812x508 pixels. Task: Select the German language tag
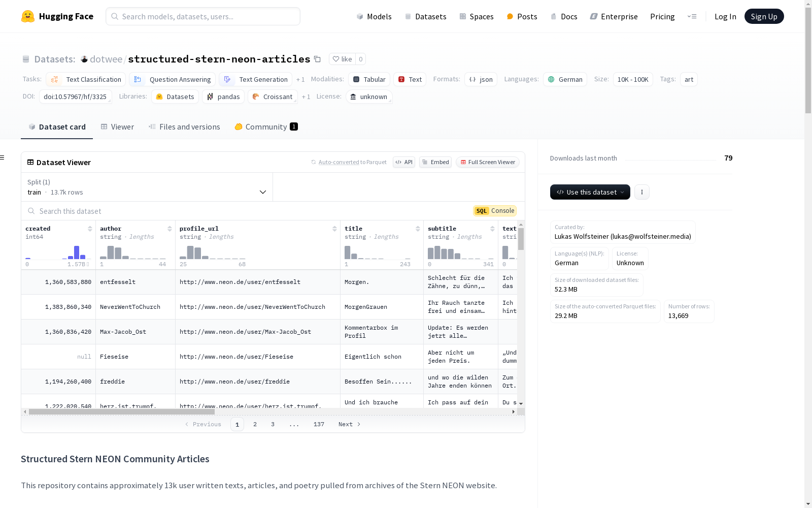pyautogui.click(x=565, y=79)
